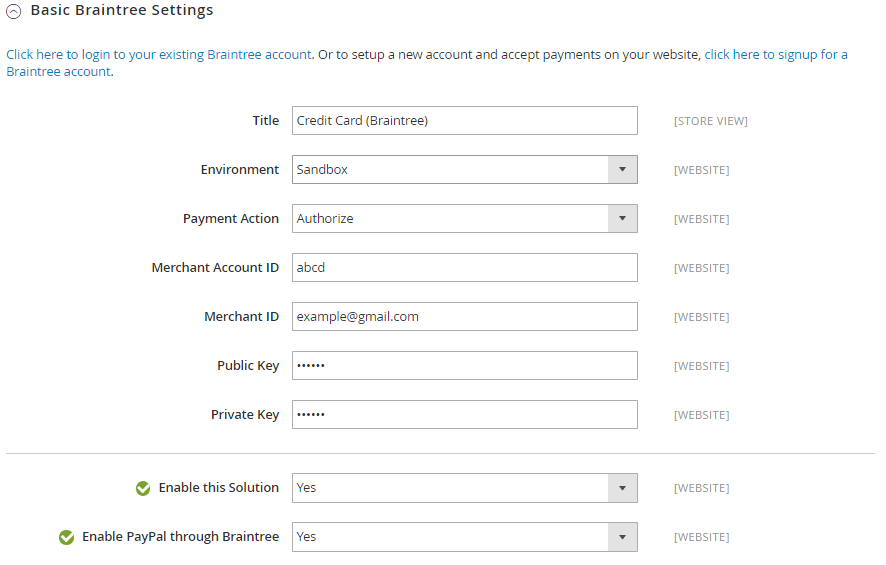This screenshot has width=886, height=565.
Task: Click the login to existing Braintree account link
Action: coord(159,55)
